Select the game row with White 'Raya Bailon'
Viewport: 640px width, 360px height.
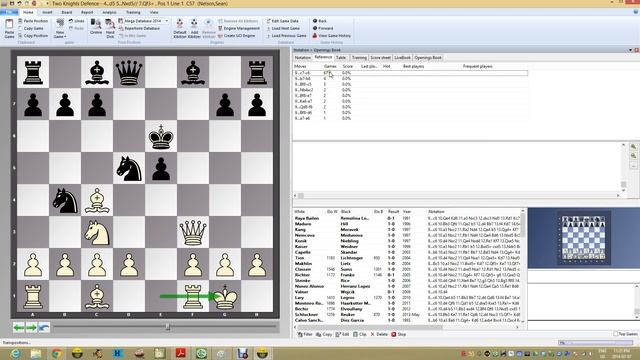click(407, 218)
